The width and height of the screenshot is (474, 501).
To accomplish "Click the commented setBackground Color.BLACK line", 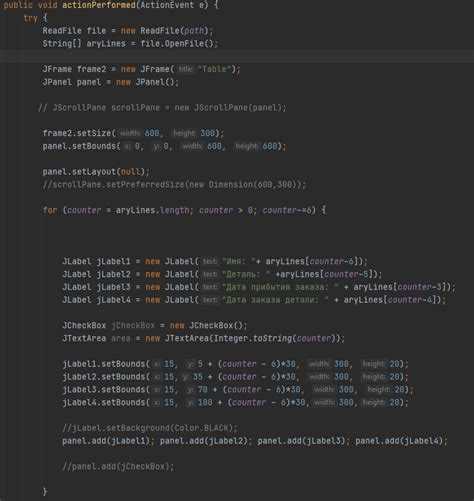I will point(150,428).
